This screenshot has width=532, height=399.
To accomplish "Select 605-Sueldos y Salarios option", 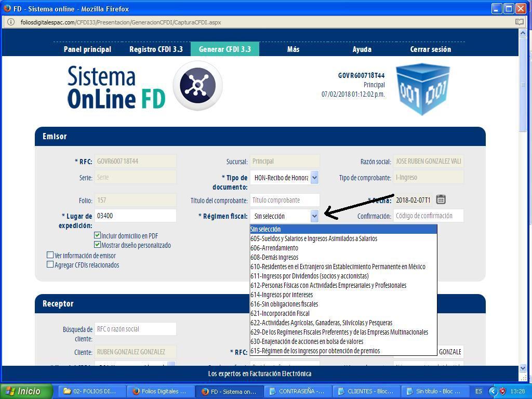I will coord(343,238).
